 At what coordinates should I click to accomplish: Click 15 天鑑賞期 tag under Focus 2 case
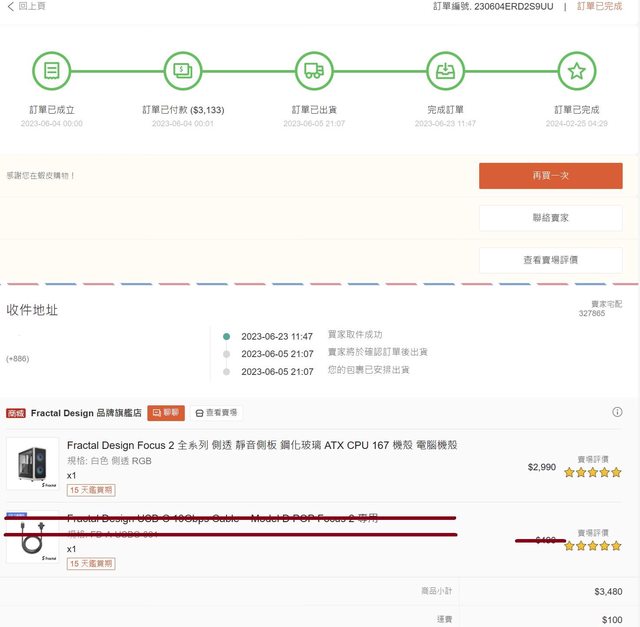pos(91,490)
